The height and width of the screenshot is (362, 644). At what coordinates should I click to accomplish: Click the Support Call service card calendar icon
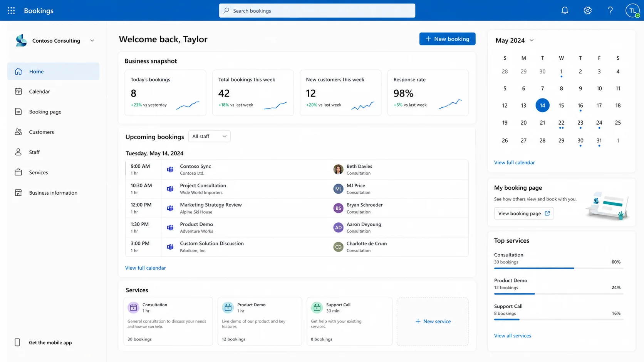click(x=317, y=307)
